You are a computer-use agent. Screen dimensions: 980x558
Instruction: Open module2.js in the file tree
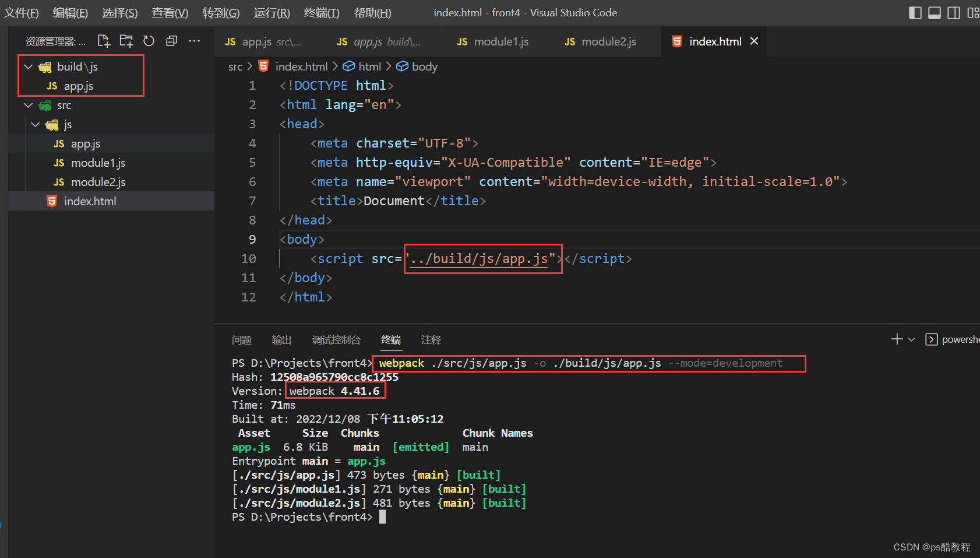click(x=98, y=182)
